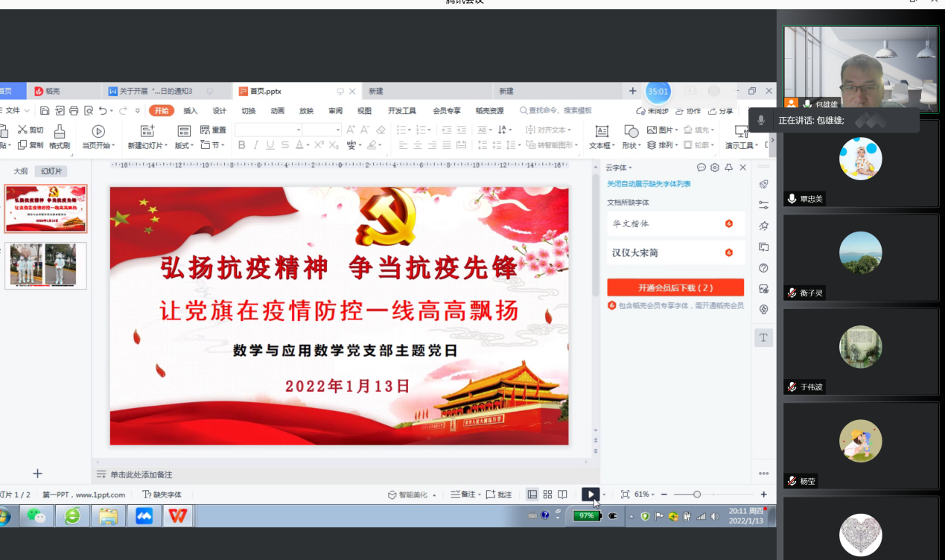This screenshot has width=945, height=560.
Task: Click the 文本框 text box tool
Action: click(x=601, y=136)
